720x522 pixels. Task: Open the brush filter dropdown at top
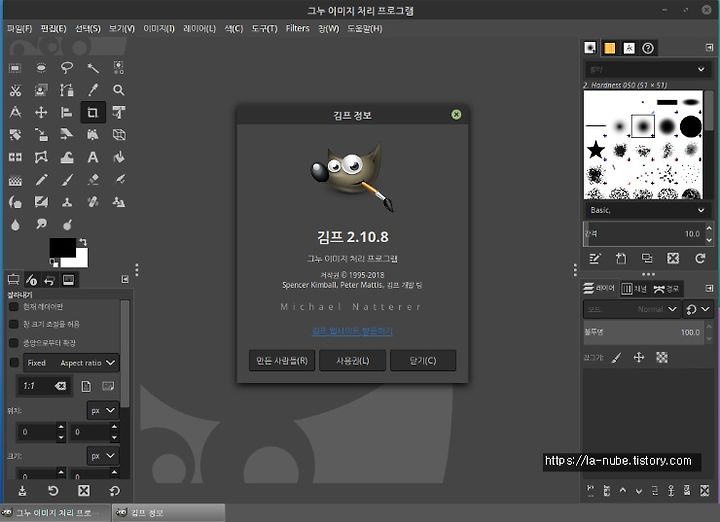tap(648, 69)
